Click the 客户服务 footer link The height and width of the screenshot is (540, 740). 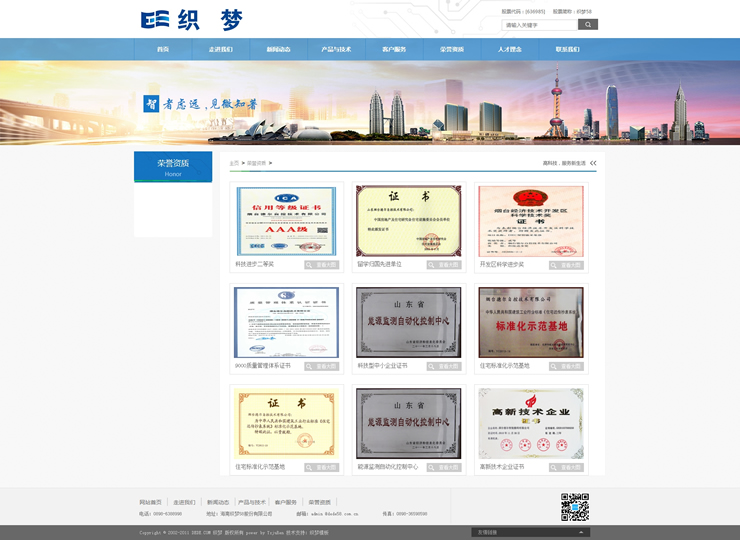point(286,502)
